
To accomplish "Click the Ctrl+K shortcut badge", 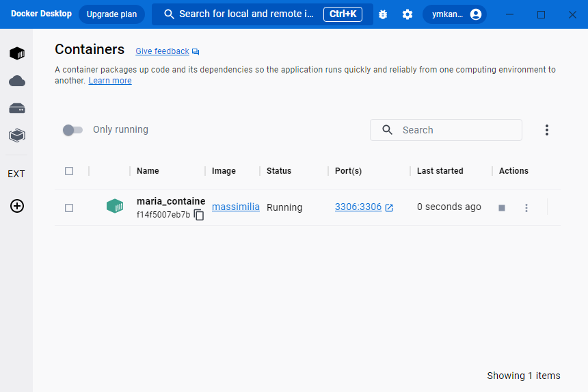I will tap(343, 14).
